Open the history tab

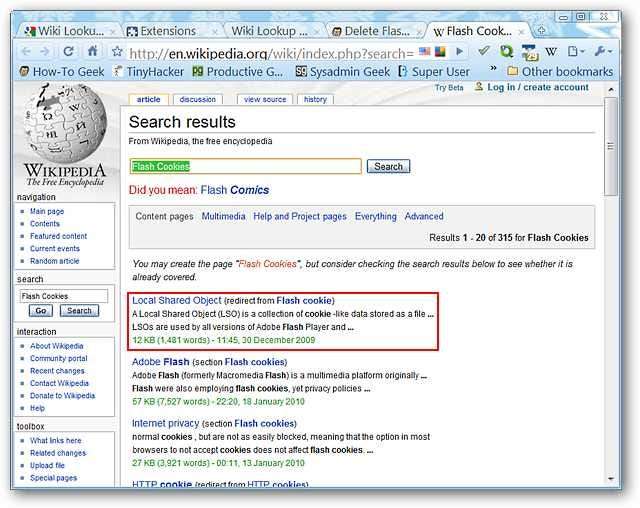coord(315,100)
